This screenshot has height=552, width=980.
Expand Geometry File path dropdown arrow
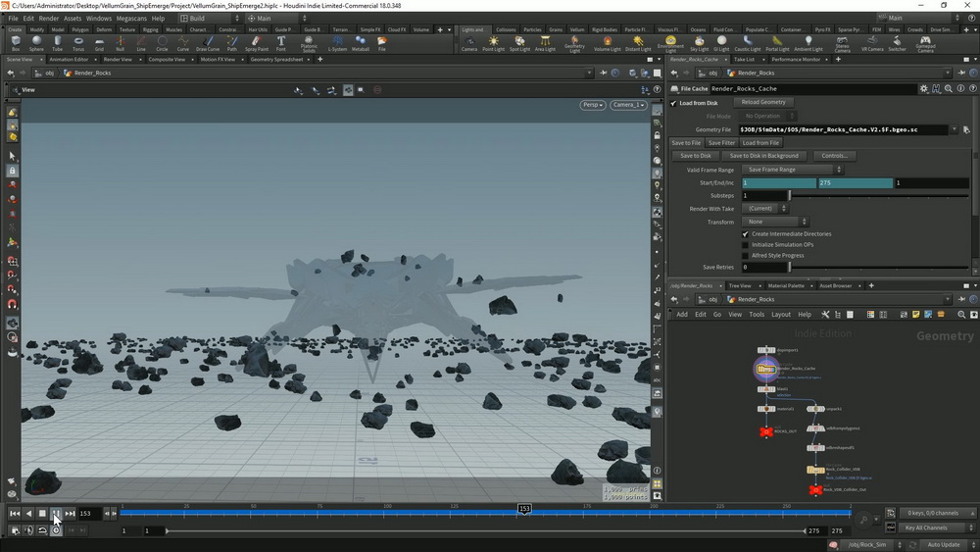[954, 130]
